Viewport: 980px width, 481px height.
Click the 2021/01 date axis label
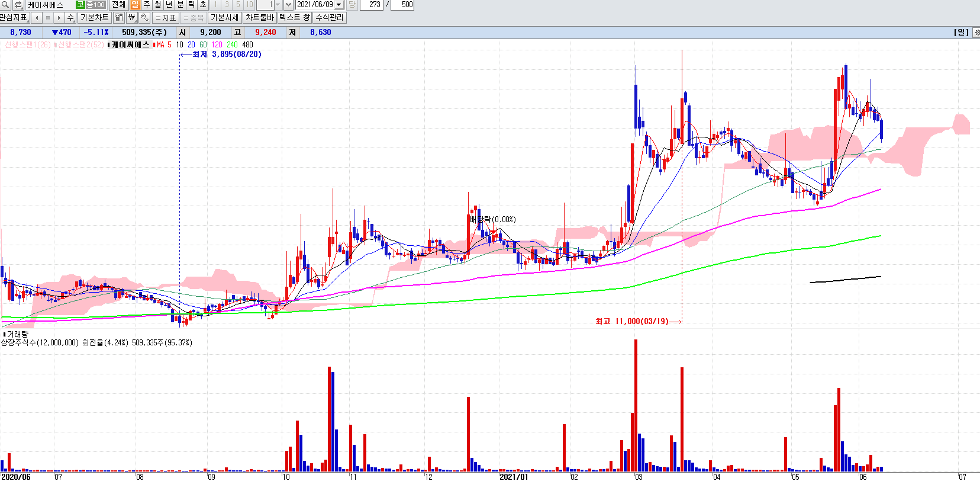(514, 476)
